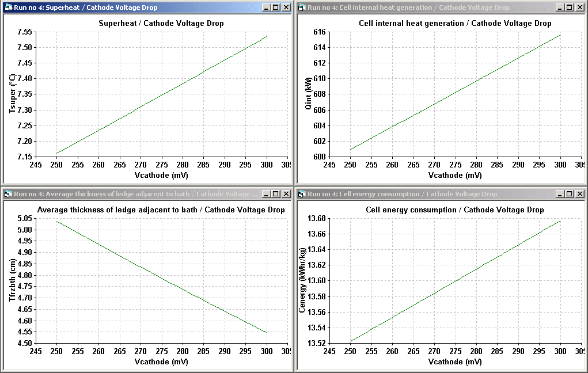Click the Cell energy consumption window icon
Image resolution: width=588 pixels, height=373 pixels.
[x=302, y=194]
